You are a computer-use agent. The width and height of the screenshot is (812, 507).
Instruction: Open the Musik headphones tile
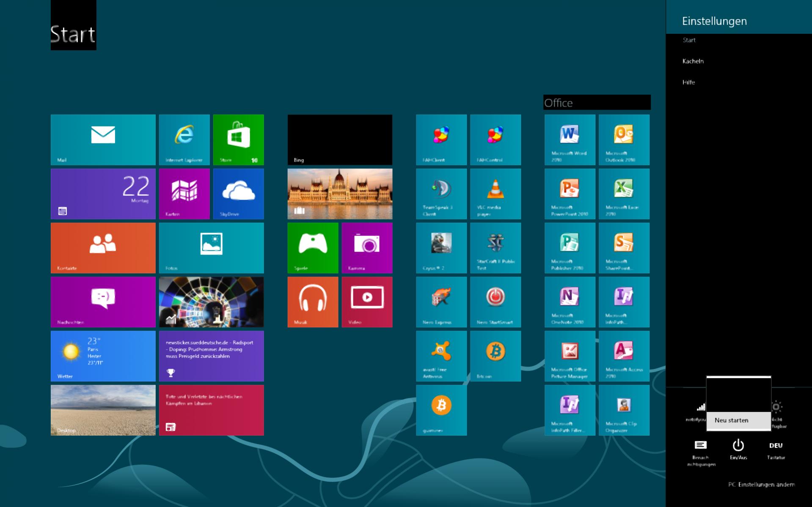[313, 302]
